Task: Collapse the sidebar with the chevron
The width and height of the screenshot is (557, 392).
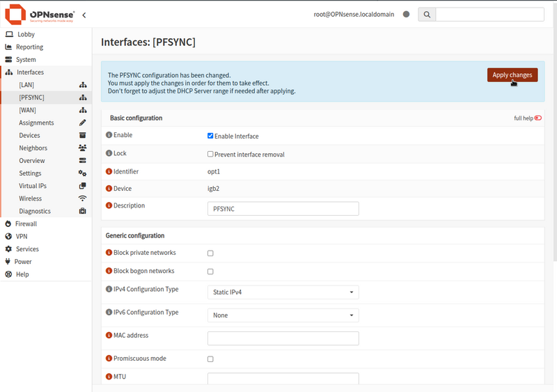Action: pyautogui.click(x=84, y=15)
